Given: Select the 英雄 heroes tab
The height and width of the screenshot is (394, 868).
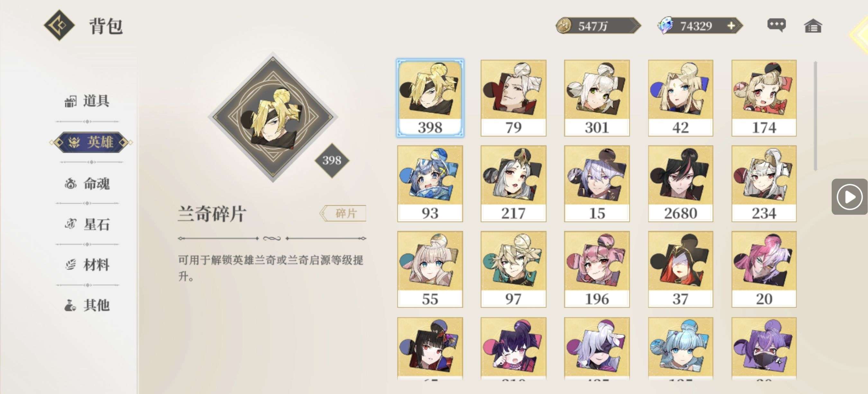Looking at the screenshot, I should [91, 142].
